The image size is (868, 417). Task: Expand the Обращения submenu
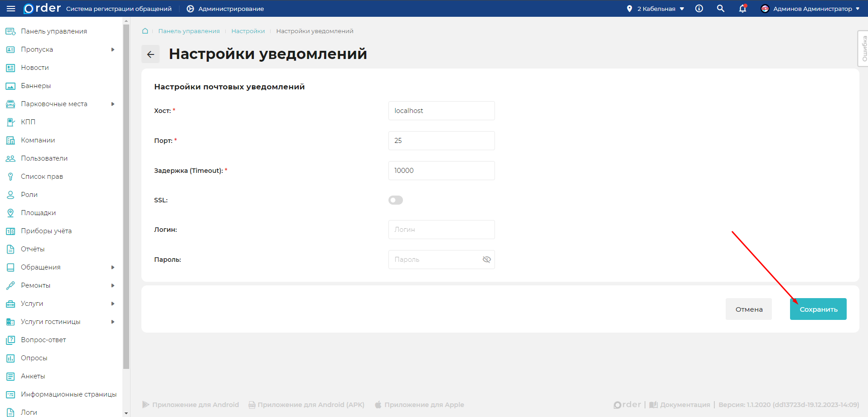[x=113, y=267]
